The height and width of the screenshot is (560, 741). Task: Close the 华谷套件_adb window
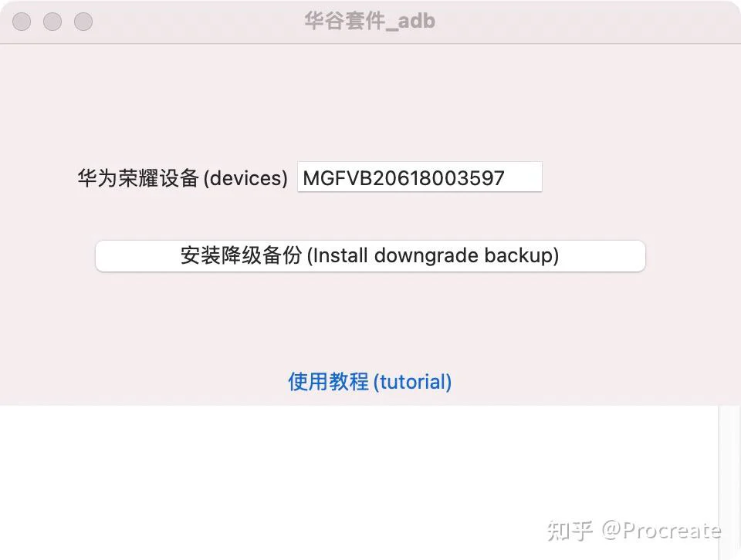pyautogui.click(x=22, y=22)
